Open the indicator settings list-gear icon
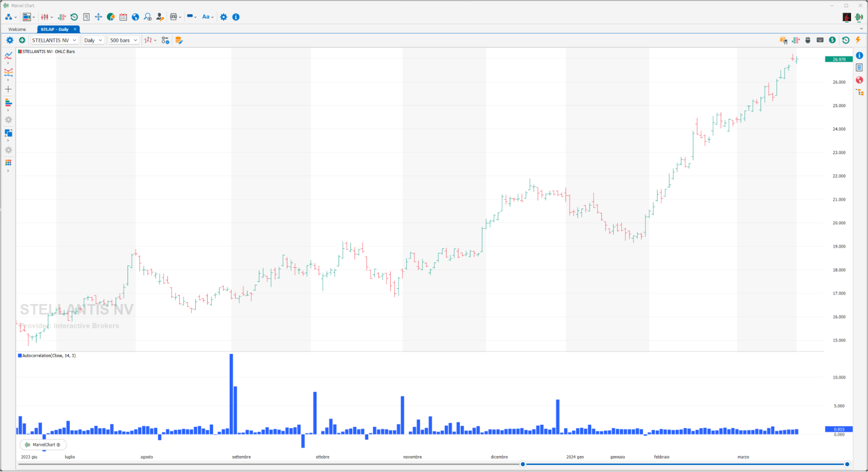The image size is (868, 472). pyautogui.click(x=165, y=40)
